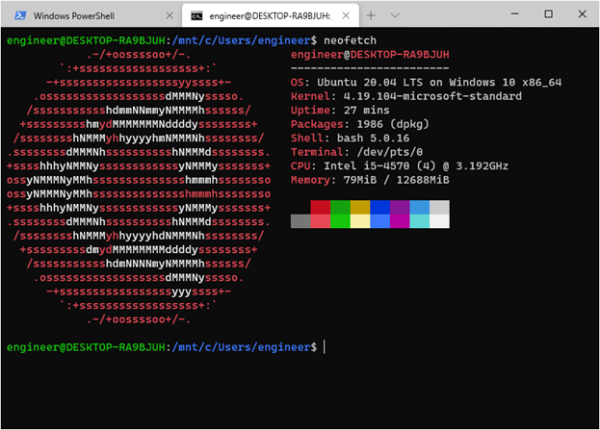600x430 pixels.
Task: Click the bright magenta color block
Action: (400, 221)
